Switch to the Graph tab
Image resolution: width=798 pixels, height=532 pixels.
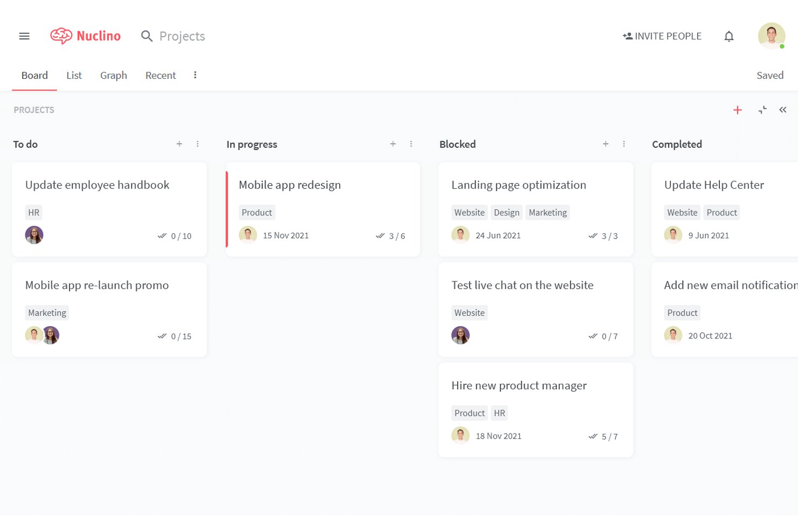114,75
